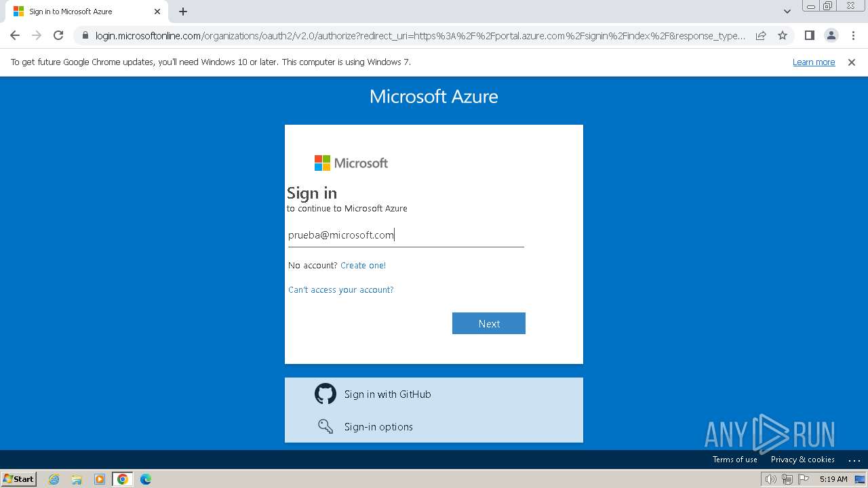The height and width of the screenshot is (488, 868).
Task: Click the address bar URL
Action: (420, 36)
